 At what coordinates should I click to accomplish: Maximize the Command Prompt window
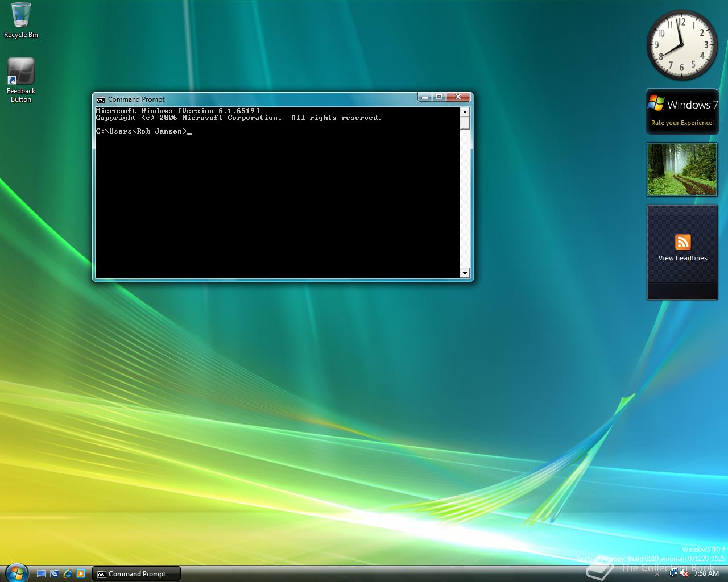point(439,97)
